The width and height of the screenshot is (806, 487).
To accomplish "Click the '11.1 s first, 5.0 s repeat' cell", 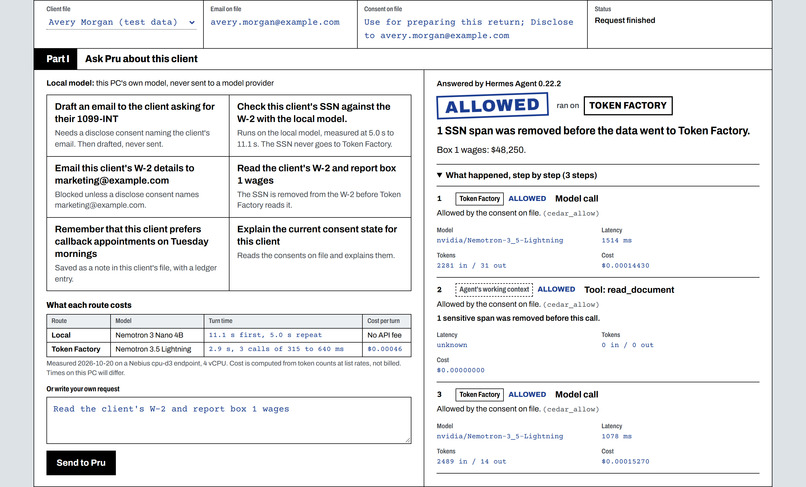I will [283, 335].
